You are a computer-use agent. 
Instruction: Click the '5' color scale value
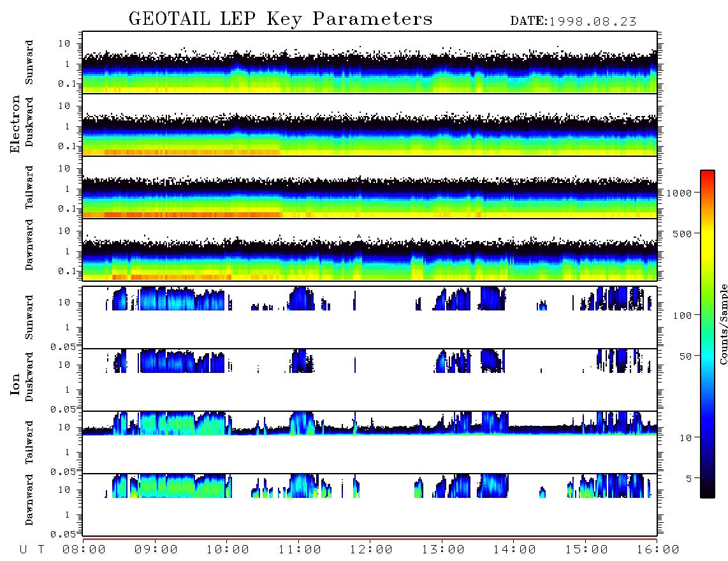[688, 478]
